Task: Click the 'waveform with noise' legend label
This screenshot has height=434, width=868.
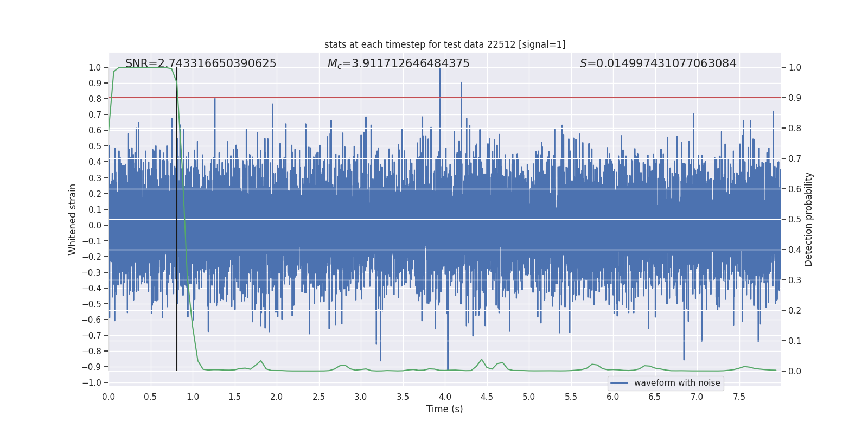Action: click(x=677, y=383)
